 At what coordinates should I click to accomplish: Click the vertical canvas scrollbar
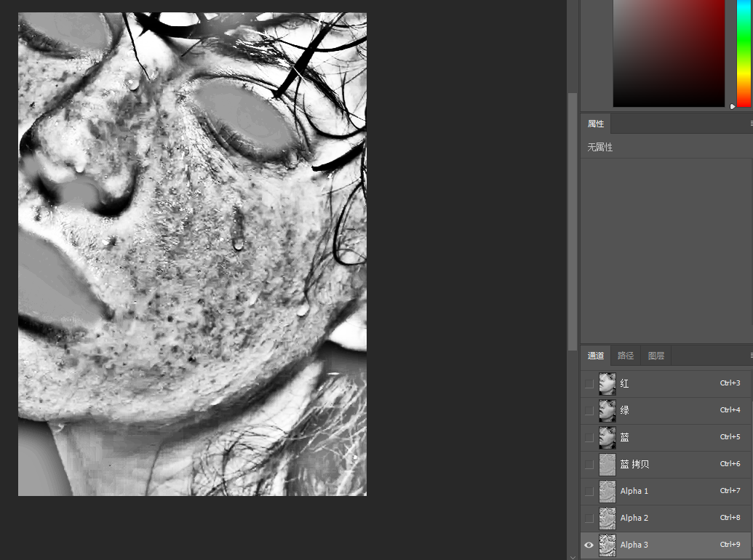point(572,221)
